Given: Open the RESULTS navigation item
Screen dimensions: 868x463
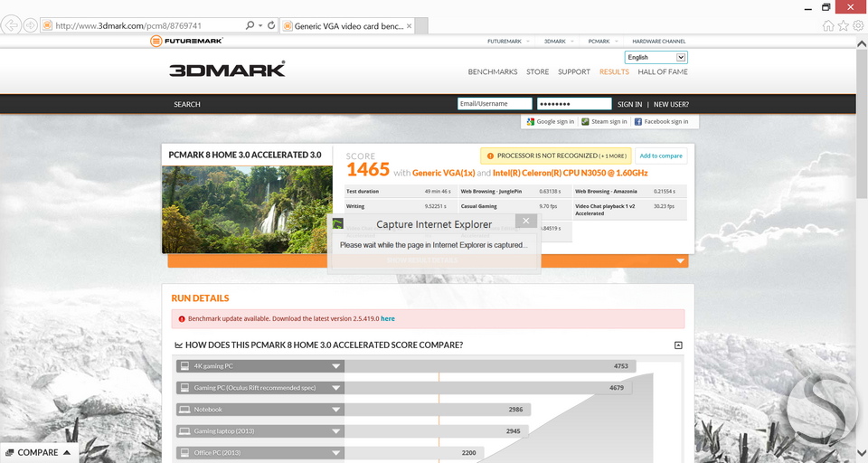Looking at the screenshot, I should [614, 72].
